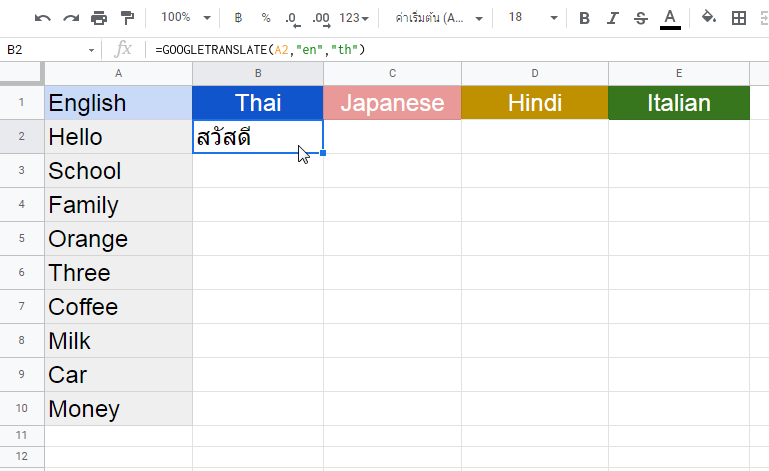The width and height of the screenshot is (769, 471).
Task: Click the gold Hindi header cell
Action: (x=535, y=103)
